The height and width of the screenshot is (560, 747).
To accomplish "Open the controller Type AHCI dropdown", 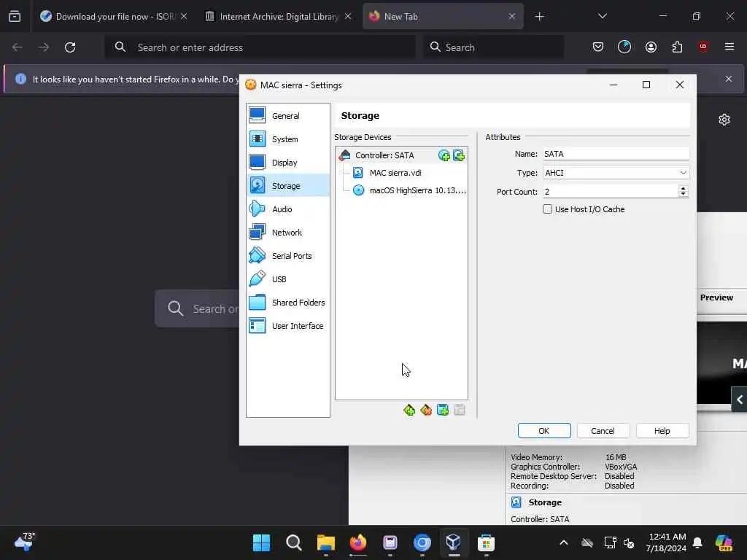I will 616,173.
